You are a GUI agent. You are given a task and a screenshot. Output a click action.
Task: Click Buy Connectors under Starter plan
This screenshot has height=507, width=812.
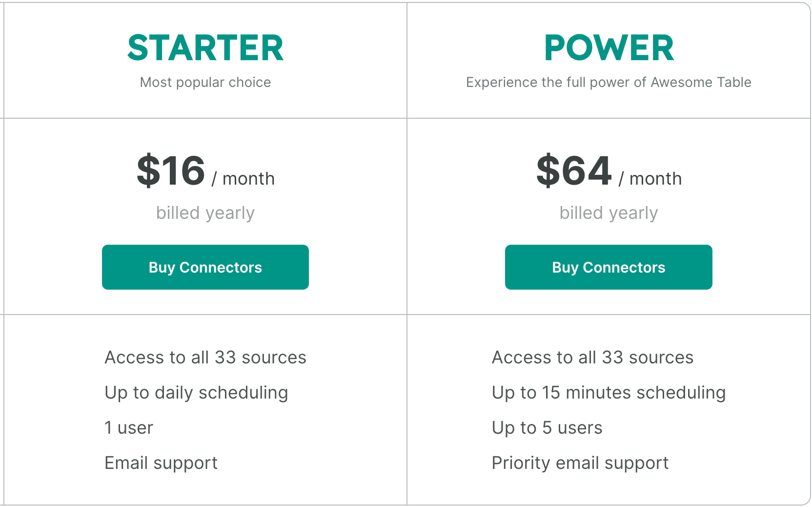point(205,267)
